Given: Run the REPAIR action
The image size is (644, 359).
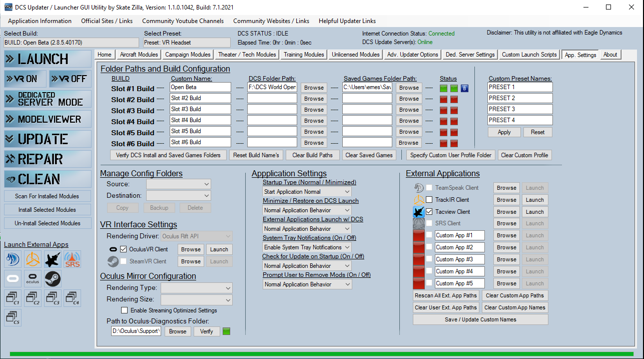Looking at the screenshot, I should tap(48, 159).
